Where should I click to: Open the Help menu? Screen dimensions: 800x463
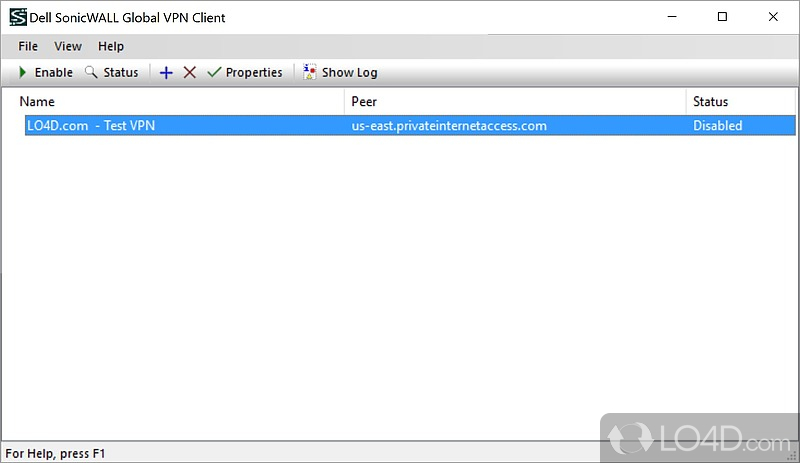(x=111, y=46)
